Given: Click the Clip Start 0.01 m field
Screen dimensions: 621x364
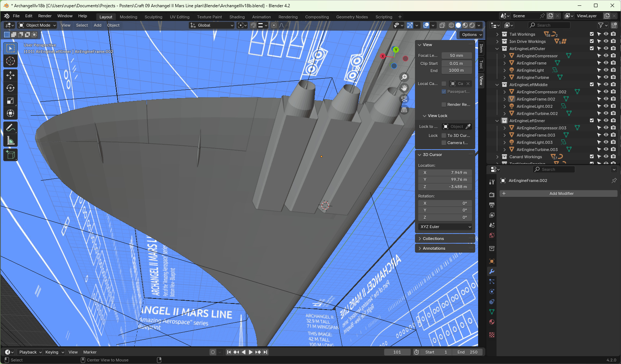Looking at the screenshot, I should click(x=456, y=63).
